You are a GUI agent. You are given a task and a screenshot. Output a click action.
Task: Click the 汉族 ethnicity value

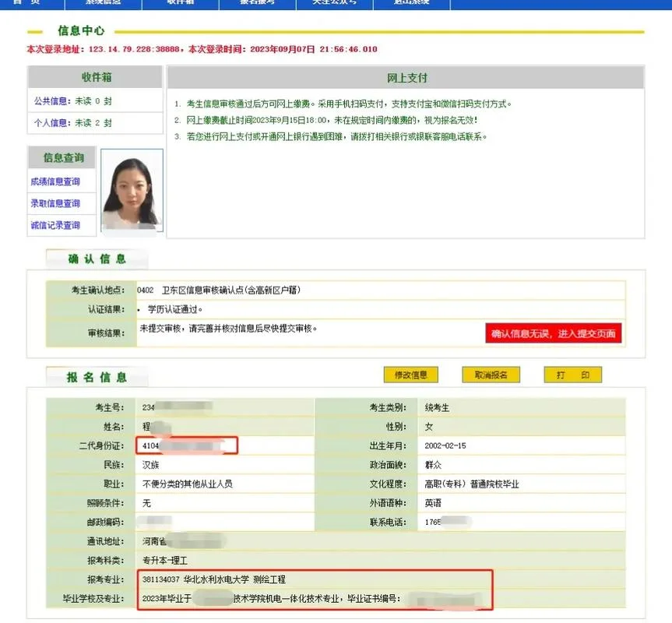pyautogui.click(x=150, y=465)
